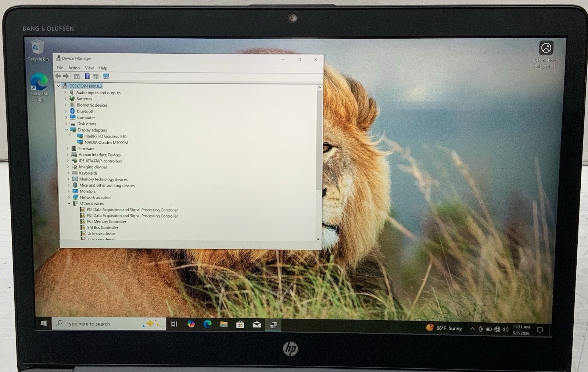The image size is (588, 372).
Task: Click the Back arrow in Device Manager toolbar
Action: pos(58,76)
